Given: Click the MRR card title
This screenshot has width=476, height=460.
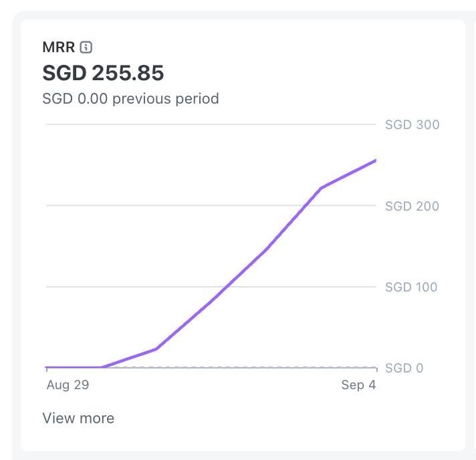Looking at the screenshot, I should 58,47.
